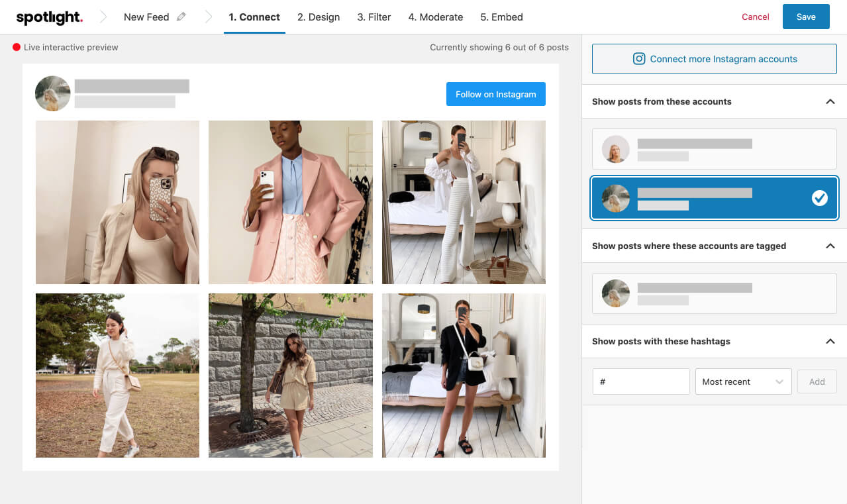Open the Most recent sort dropdown
This screenshot has width=847, height=504.
(743, 381)
